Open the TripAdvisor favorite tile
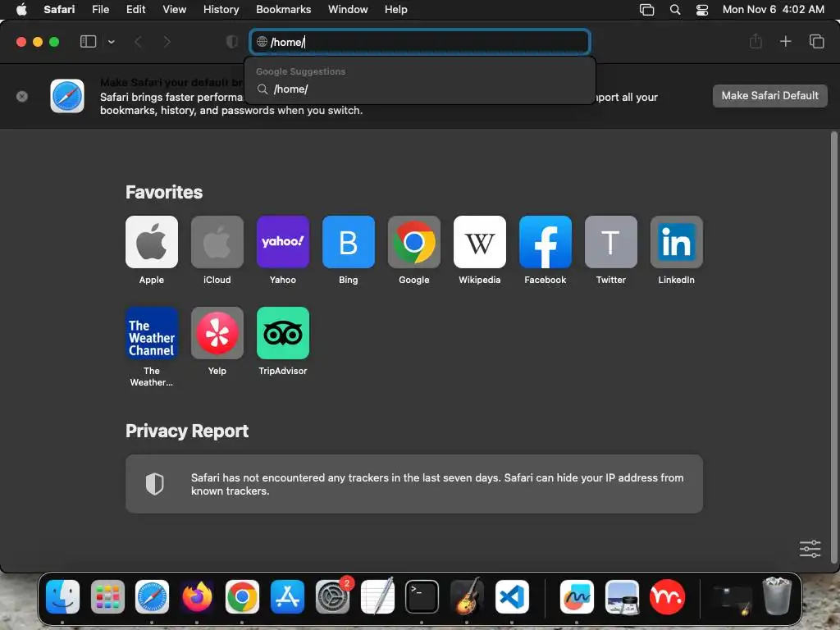 pos(283,333)
